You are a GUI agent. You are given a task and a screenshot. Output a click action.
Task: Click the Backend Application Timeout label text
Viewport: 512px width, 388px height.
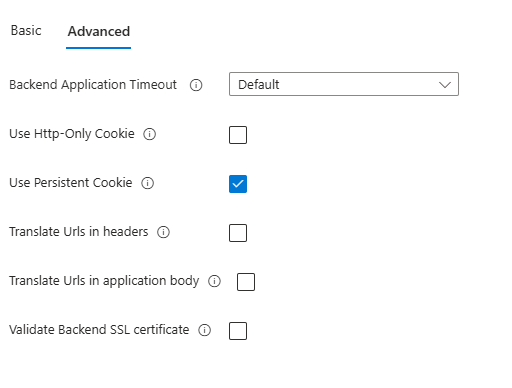(93, 85)
